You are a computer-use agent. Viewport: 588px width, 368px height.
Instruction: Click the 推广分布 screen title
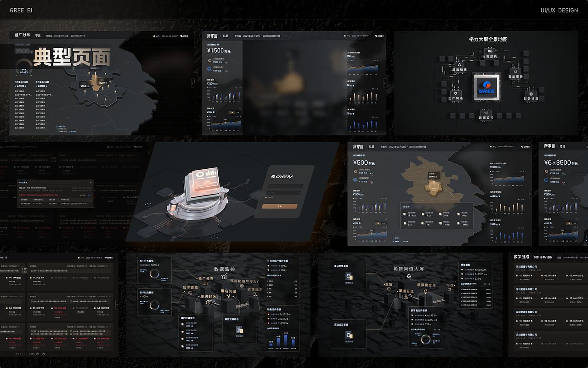pos(22,35)
